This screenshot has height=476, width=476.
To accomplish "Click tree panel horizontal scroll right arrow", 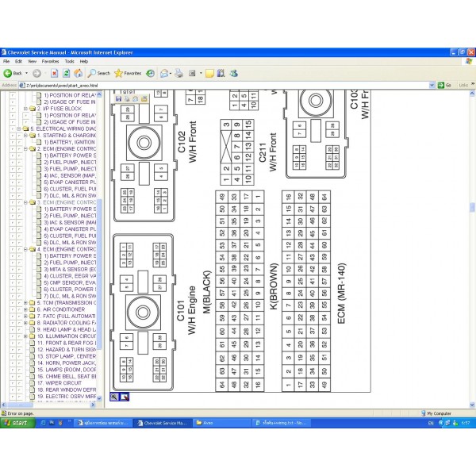I will click(x=93, y=405).
